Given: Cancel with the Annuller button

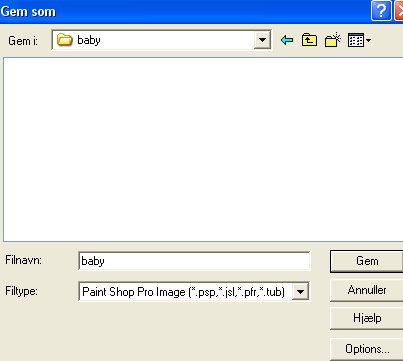Looking at the screenshot, I should tap(367, 290).
